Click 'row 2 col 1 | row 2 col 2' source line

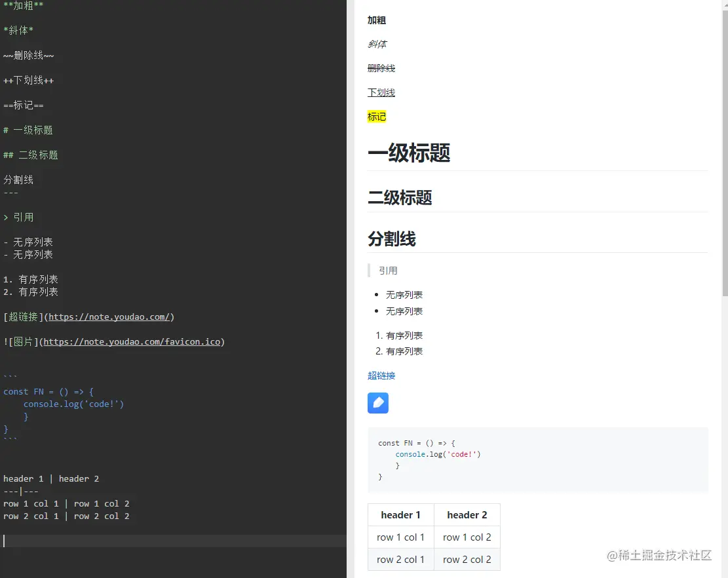[x=66, y=516]
